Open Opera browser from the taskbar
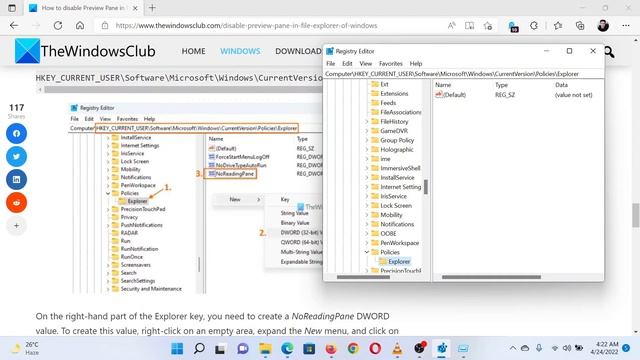Image resolution: width=640 pixels, height=360 pixels. tap(375, 349)
